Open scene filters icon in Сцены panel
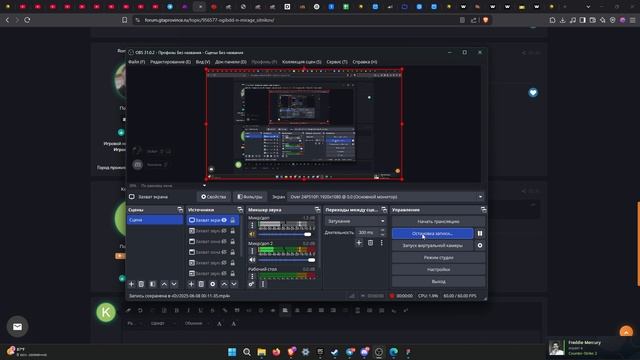Screen dimensions: 640x360 pos(153,284)
